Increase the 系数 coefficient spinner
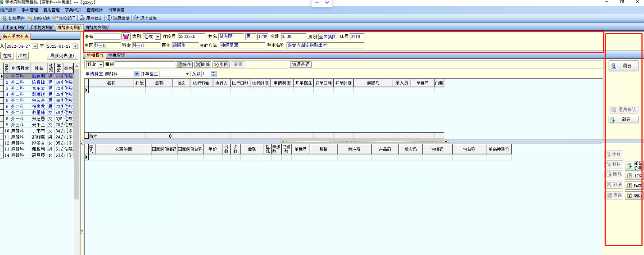 pyautogui.click(x=214, y=72)
